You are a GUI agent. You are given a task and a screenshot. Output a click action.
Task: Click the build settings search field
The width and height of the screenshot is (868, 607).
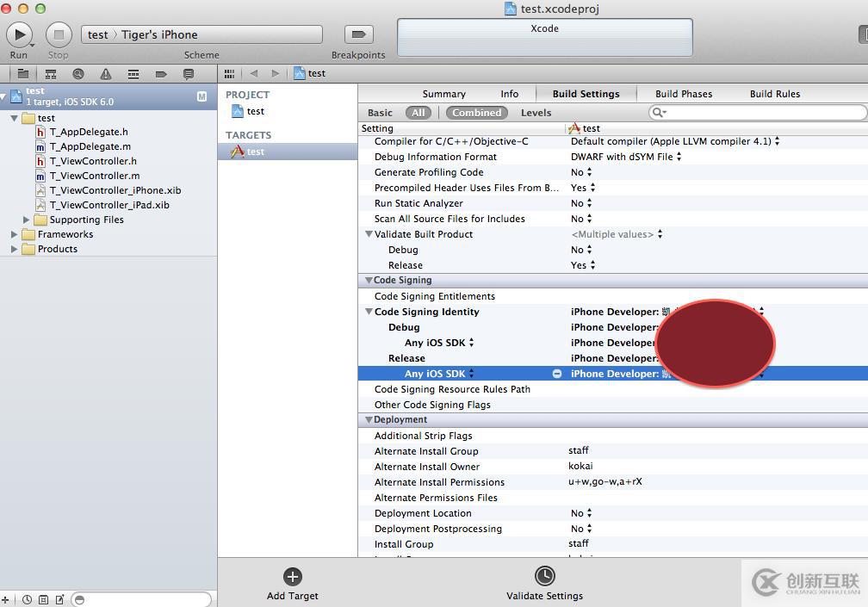coord(757,112)
